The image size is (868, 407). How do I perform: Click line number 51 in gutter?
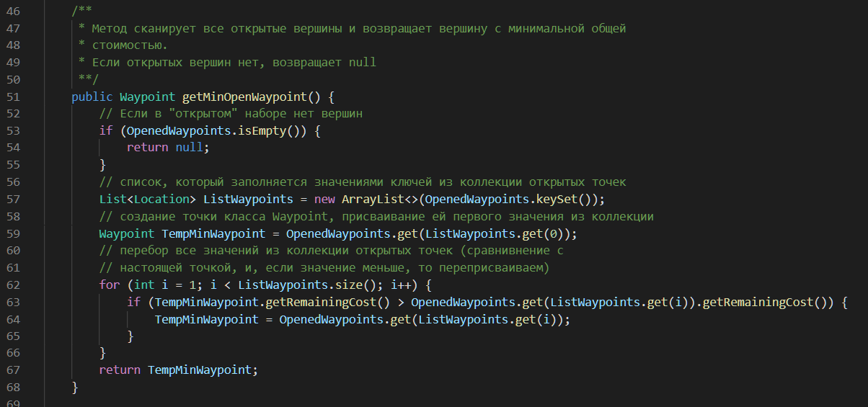pos(13,97)
